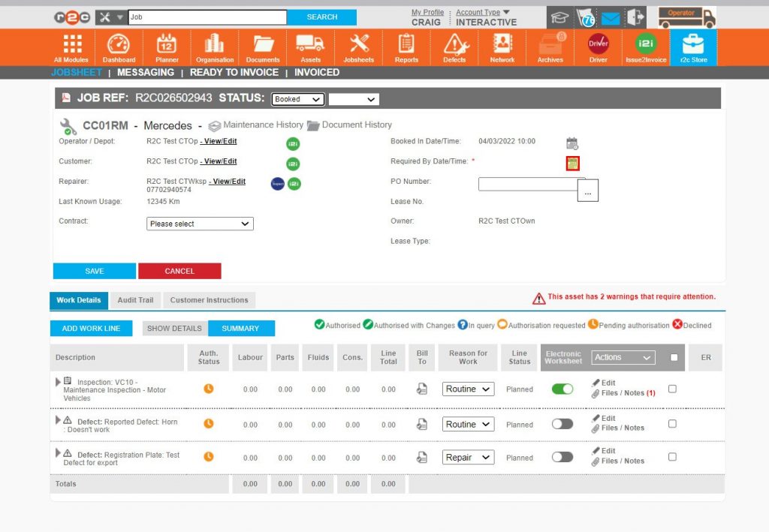This screenshot has height=532, width=769.
Task: Open the Defects module
Action: coord(454,47)
